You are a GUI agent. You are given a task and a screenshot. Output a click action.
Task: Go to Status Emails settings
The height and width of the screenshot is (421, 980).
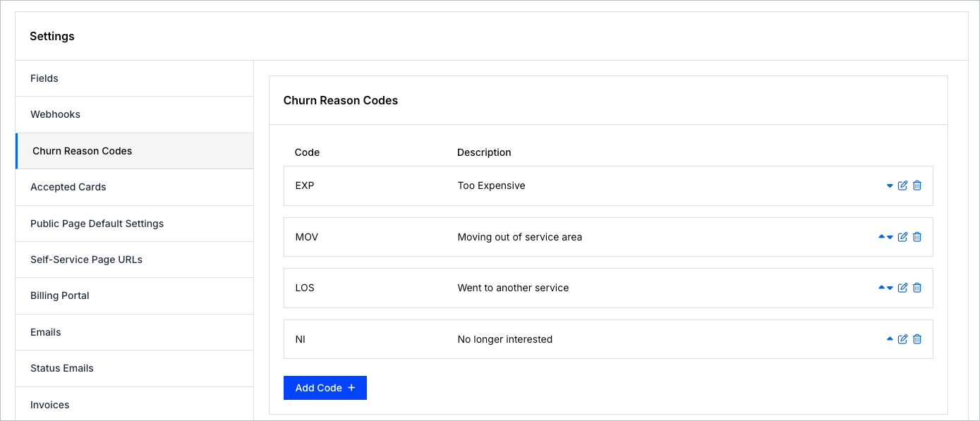point(134,368)
